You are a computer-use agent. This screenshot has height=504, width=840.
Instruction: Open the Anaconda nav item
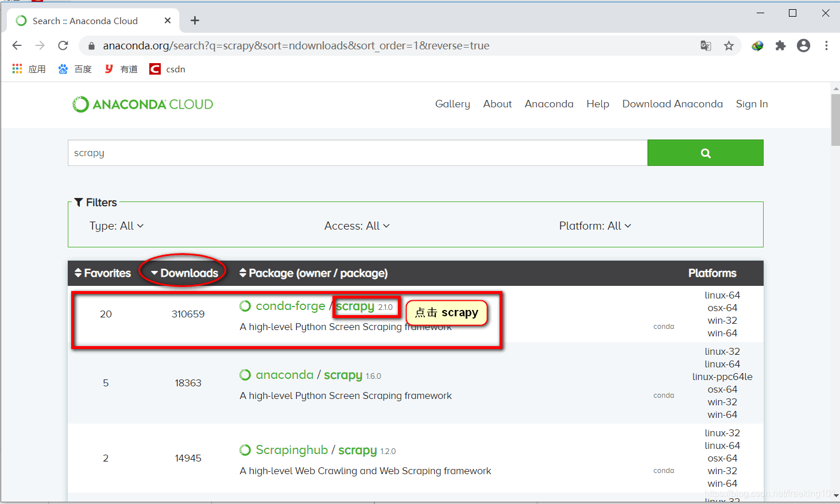[549, 104]
